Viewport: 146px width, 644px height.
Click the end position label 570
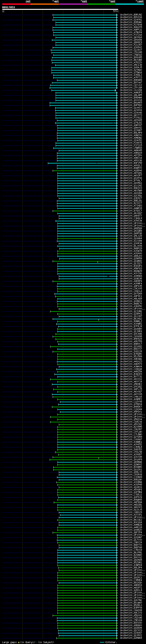point(115,11)
